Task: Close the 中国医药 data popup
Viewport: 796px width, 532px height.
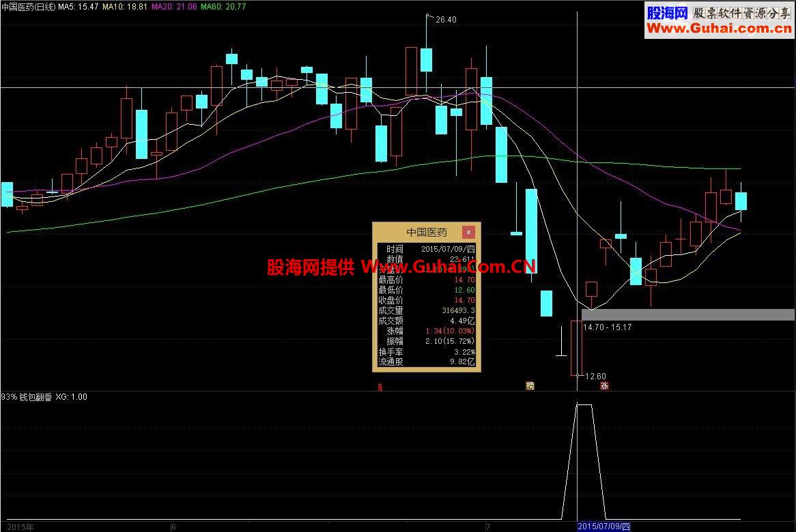Action: pos(468,232)
